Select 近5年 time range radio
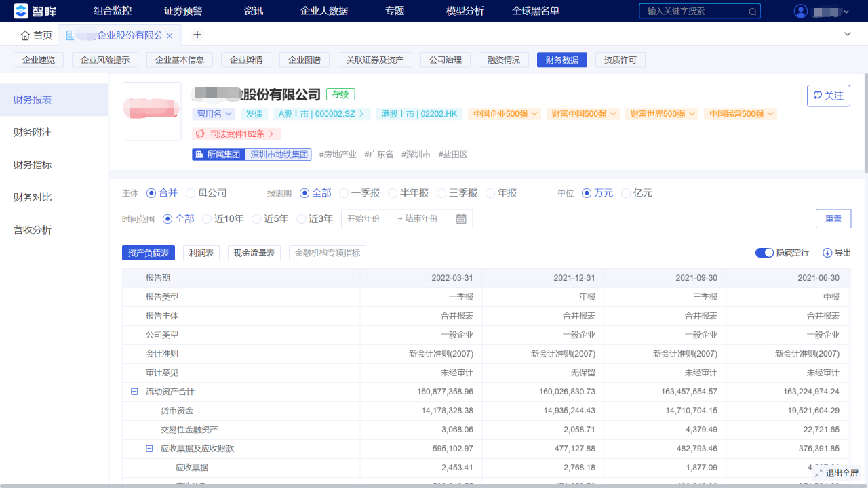The width and height of the screenshot is (868, 488). [256, 219]
